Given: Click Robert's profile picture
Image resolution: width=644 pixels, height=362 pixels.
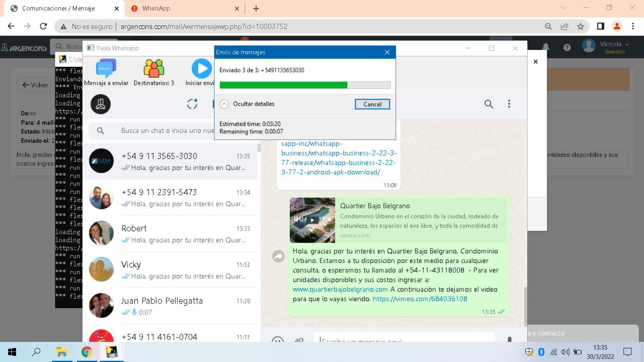Looking at the screenshot, I should click(101, 233).
